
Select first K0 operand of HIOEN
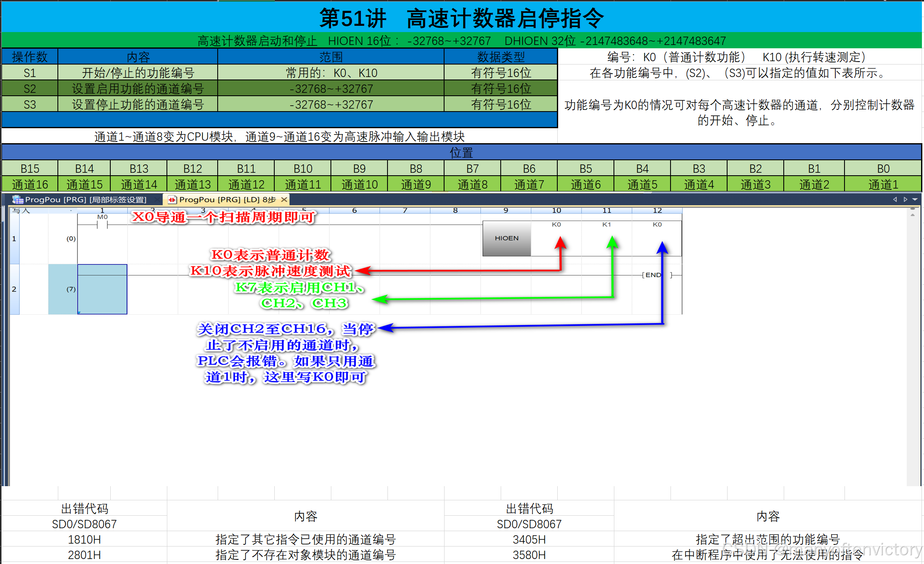point(556,224)
